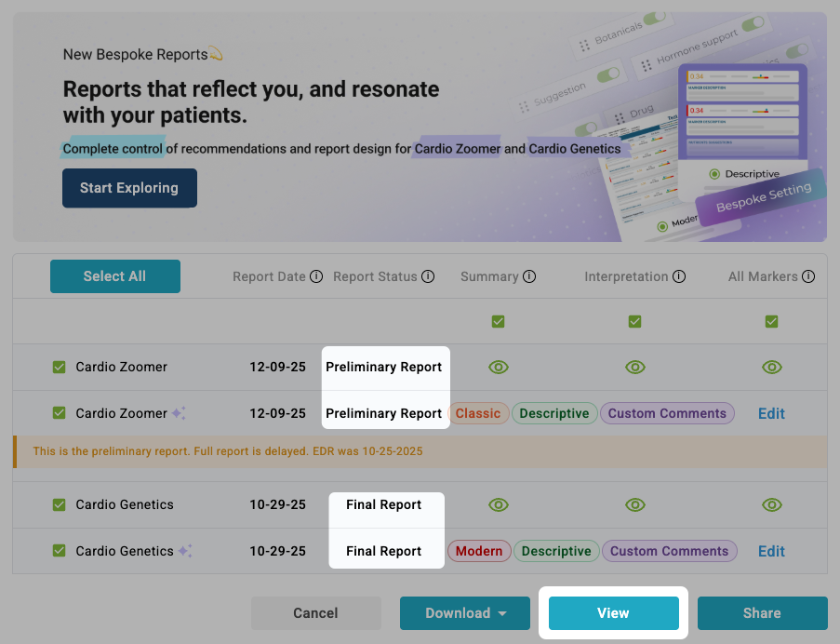This screenshot has width=840, height=644.
Task: Click the Summary column info icon
Action: 529,276
